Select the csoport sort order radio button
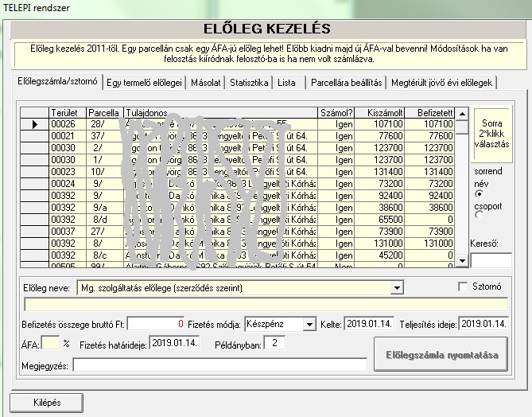The height and width of the screenshot is (417, 532). click(479, 215)
